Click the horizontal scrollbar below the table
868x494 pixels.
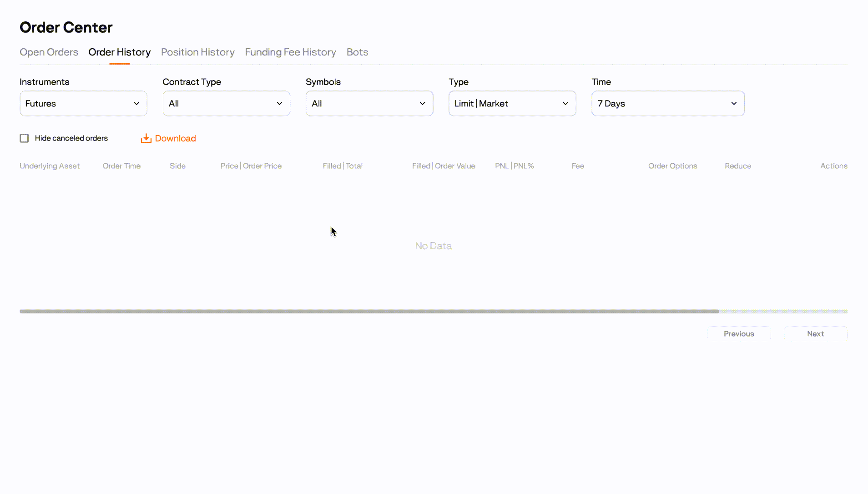click(369, 311)
